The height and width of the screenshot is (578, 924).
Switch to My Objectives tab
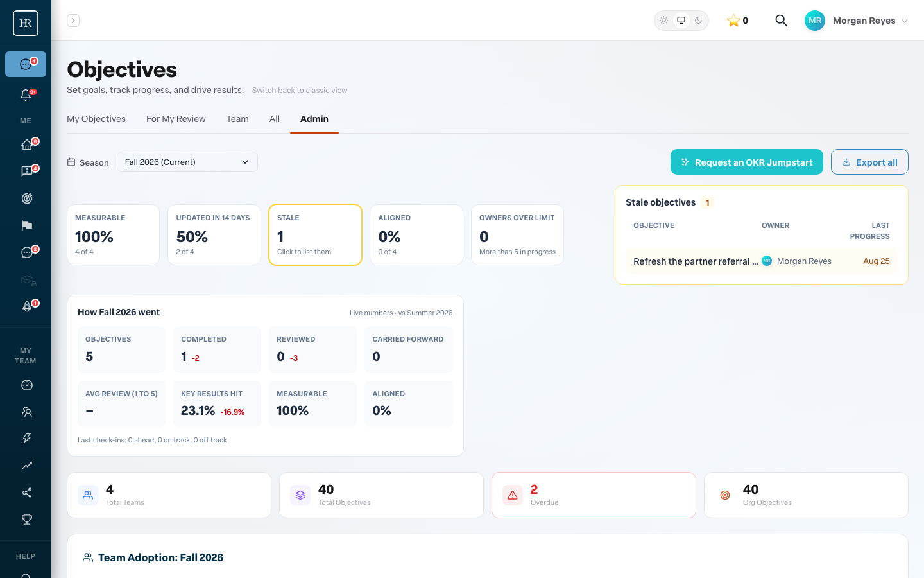coord(96,119)
